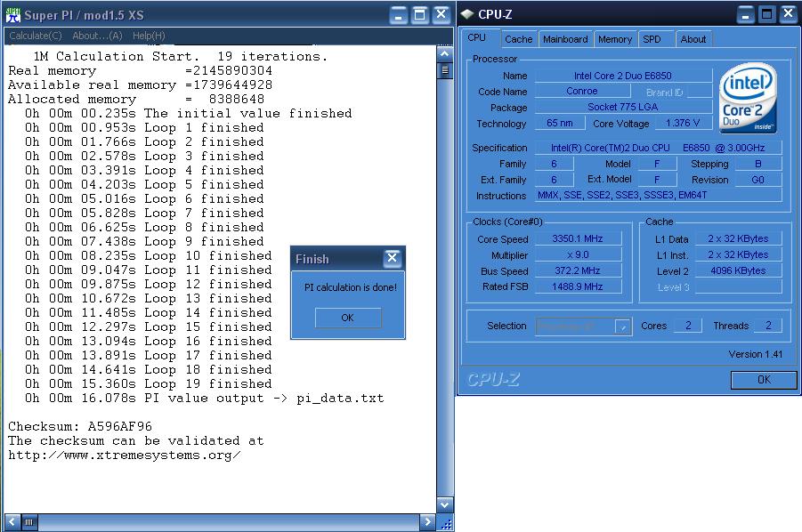Image resolution: width=802 pixels, height=532 pixels.
Task: Click the vertical scrollbar thumb in Super PI
Action: tap(444, 70)
